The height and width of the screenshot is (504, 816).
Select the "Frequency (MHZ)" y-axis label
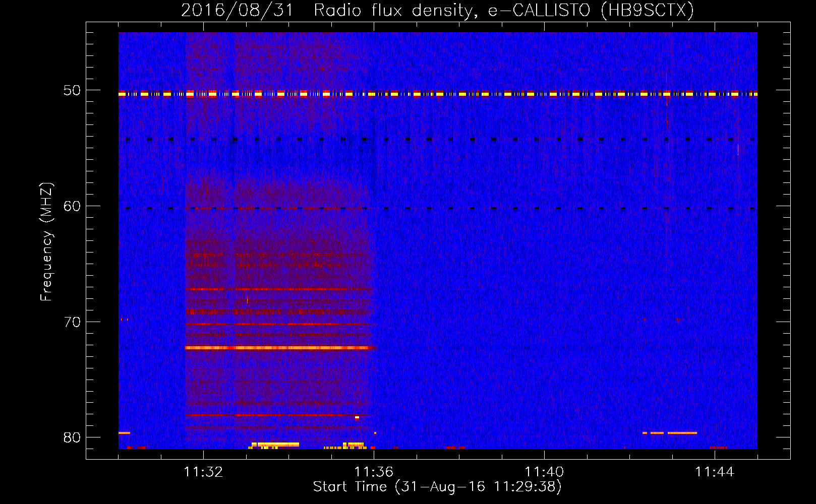tap(46, 242)
